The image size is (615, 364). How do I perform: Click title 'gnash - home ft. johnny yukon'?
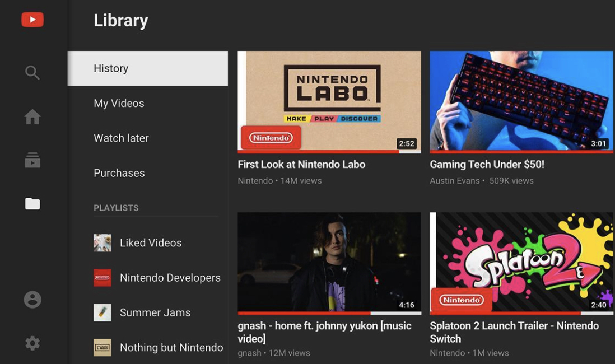[x=324, y=332]
